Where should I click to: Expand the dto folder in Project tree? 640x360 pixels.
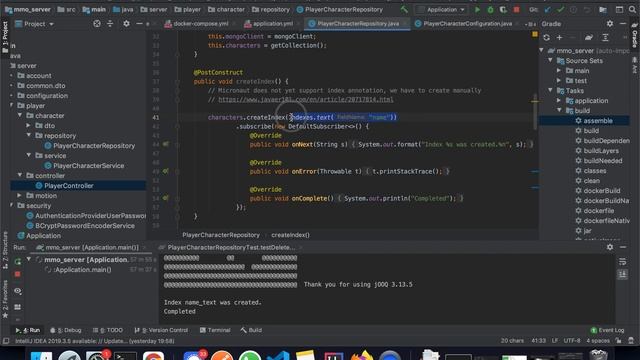pyautogui.click(x=29, y=126)
